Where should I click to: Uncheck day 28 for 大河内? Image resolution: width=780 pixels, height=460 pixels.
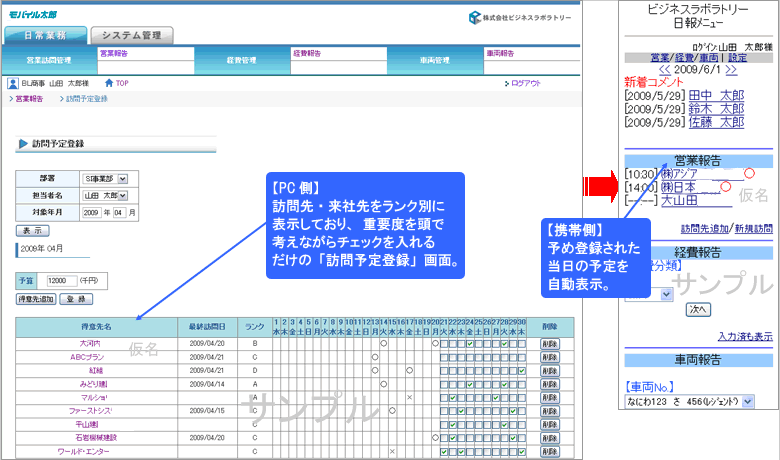[x=504, y=344]
